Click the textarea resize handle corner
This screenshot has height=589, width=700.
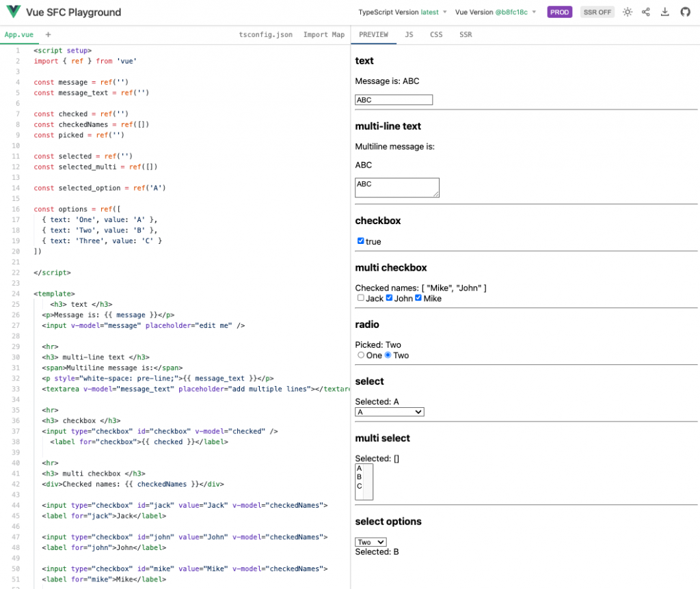click(436, 194)
